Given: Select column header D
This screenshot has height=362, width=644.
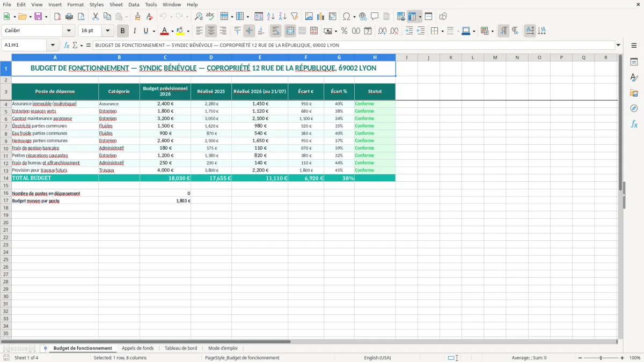Looking at the screenshot, I should (x=211, y=57).
